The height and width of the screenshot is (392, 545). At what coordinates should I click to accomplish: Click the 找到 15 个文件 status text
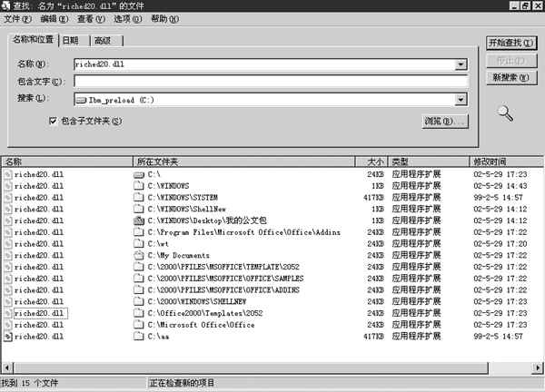click(x=30, y=383)
